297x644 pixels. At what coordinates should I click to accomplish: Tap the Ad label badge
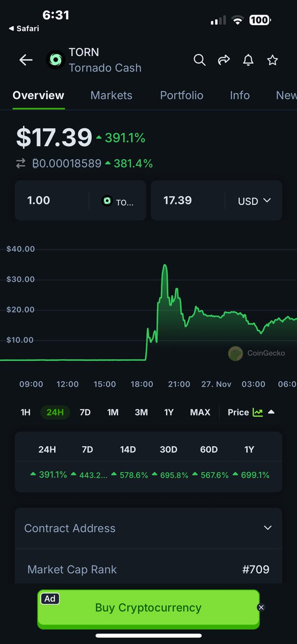50,598
